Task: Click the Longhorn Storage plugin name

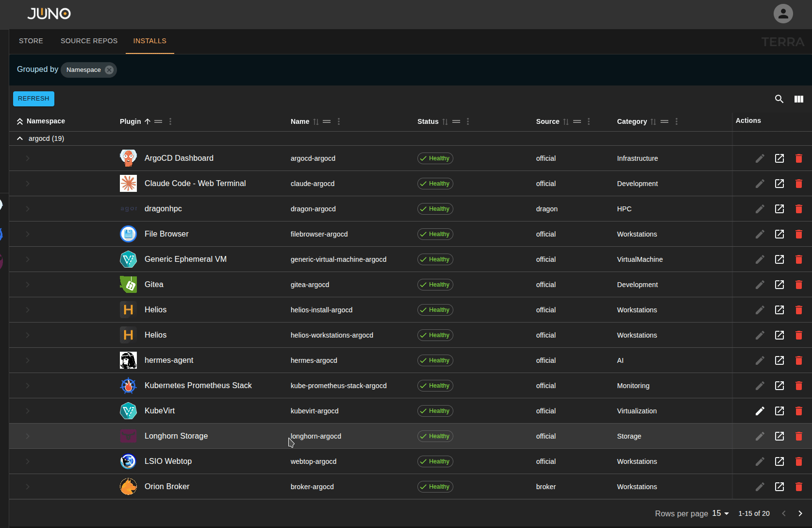Action: [x=176, y=436]
